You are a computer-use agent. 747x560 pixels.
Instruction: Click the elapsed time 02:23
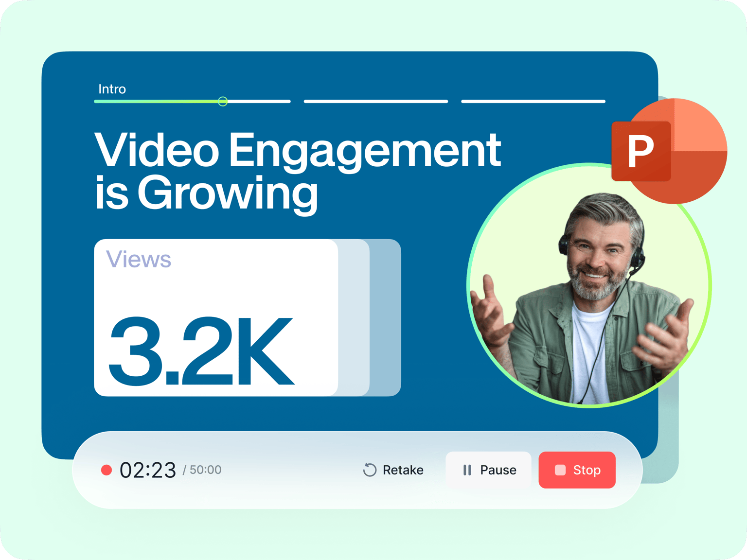(148, 470)
